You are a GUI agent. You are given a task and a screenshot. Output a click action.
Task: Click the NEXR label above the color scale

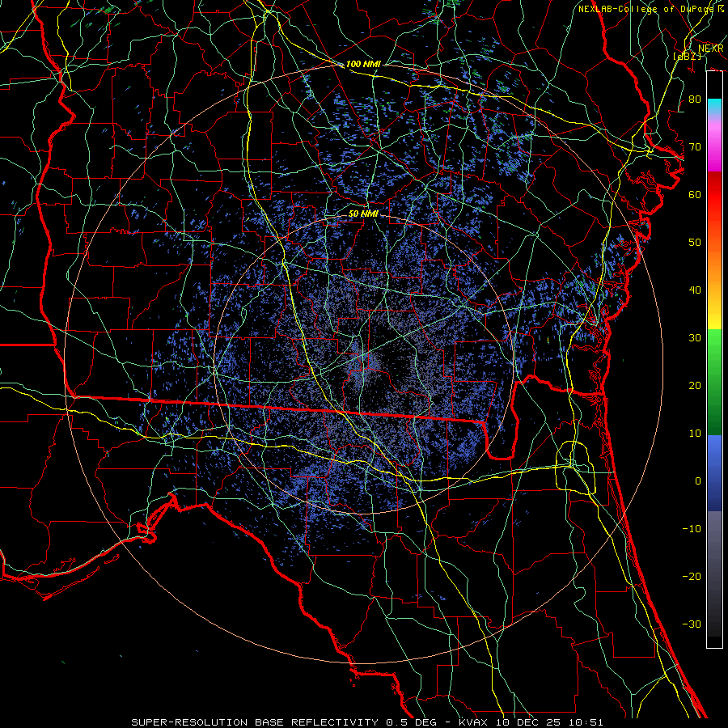[711, 49]
